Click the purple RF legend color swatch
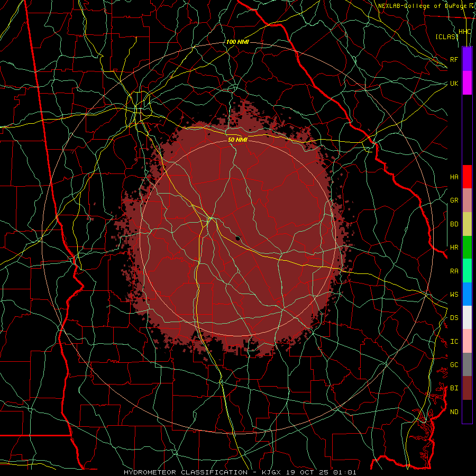Screen dimensions: 476x476 coord(467,59)
